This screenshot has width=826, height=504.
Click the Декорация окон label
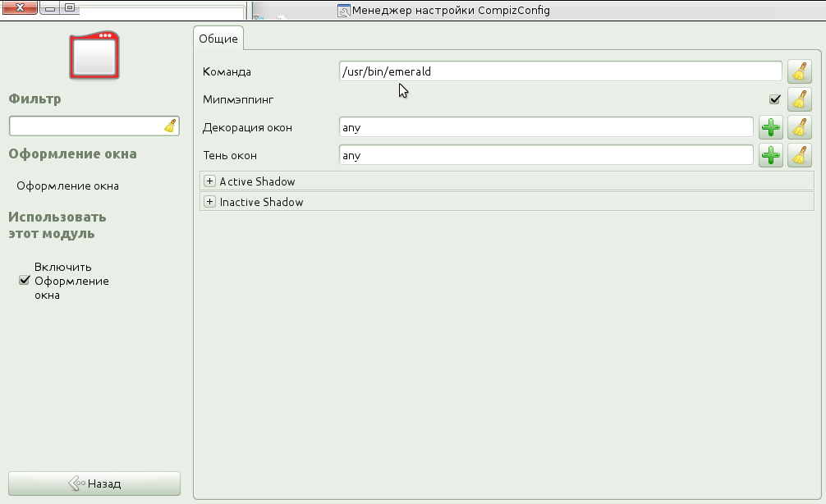[x=247, y=127]
